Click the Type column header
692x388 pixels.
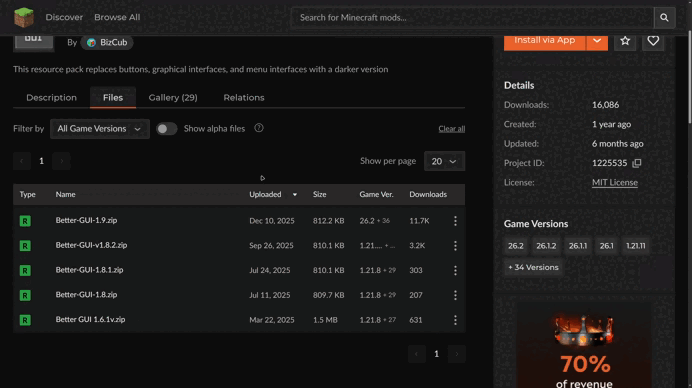(x=27, y=195)
